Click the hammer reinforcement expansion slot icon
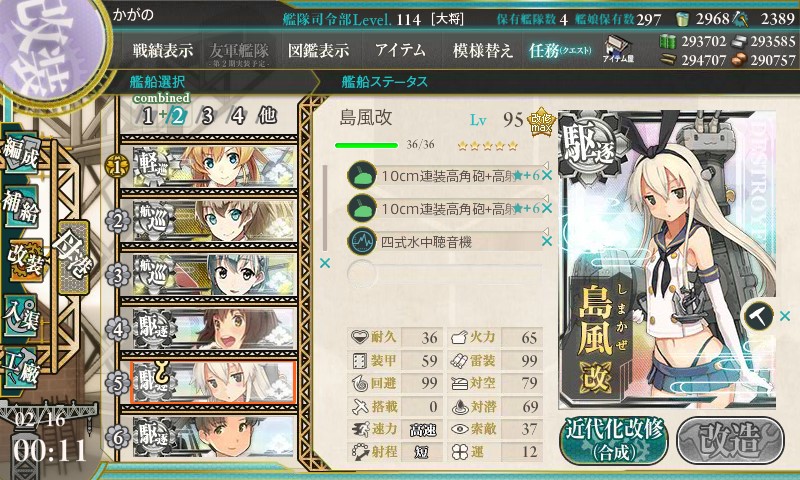 pos(758,316)
